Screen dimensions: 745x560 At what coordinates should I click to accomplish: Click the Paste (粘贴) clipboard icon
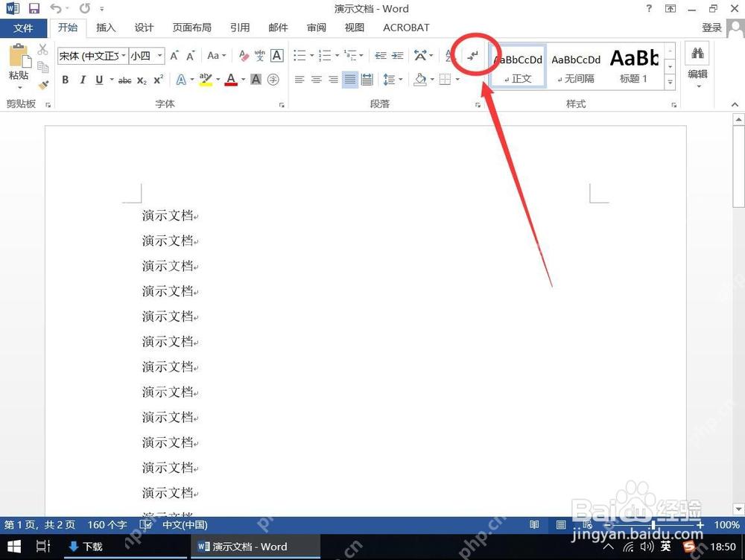point(19,56)
